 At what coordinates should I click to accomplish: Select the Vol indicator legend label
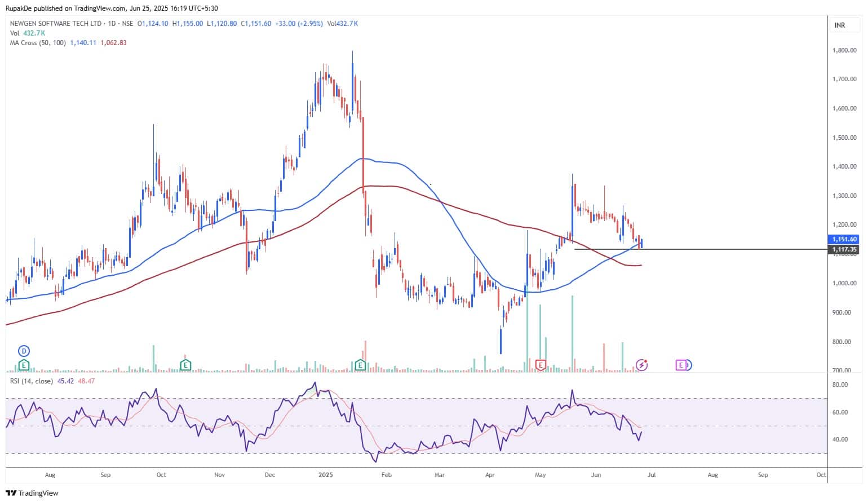tap(14, 33)
